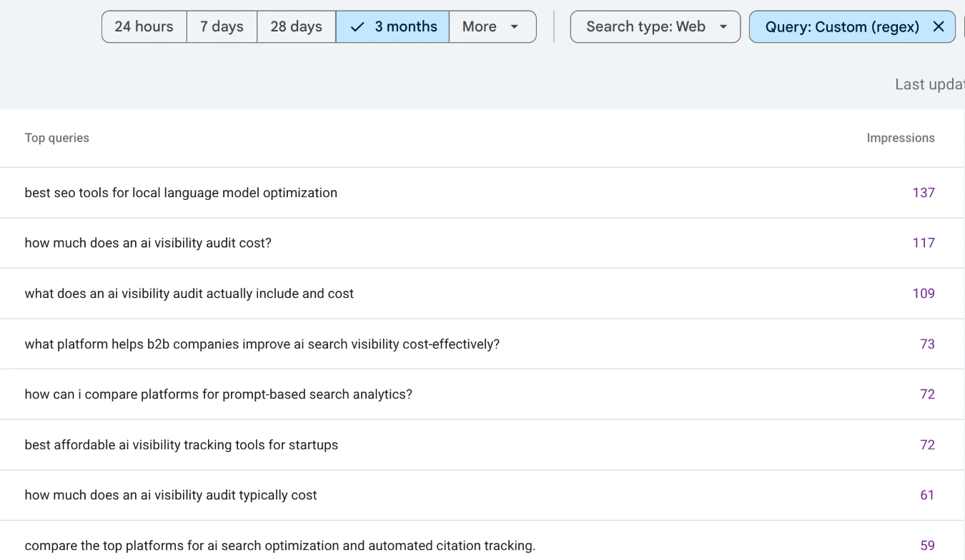
Task: Select the 24 hours date range
Action: 144,26
